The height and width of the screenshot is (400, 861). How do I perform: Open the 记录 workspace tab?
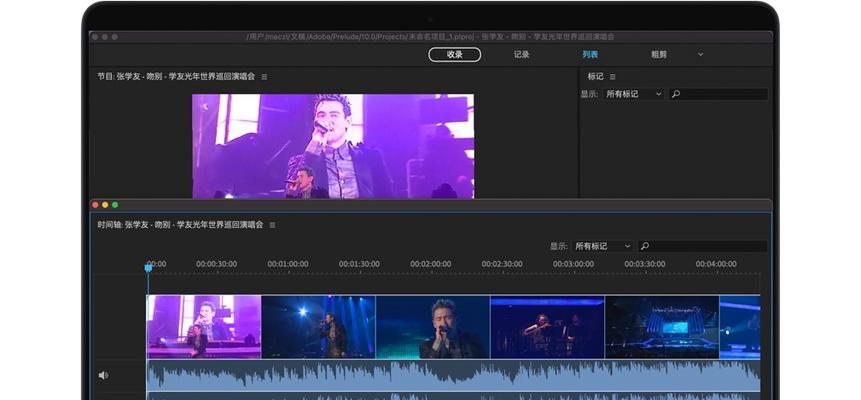[521, 54]
